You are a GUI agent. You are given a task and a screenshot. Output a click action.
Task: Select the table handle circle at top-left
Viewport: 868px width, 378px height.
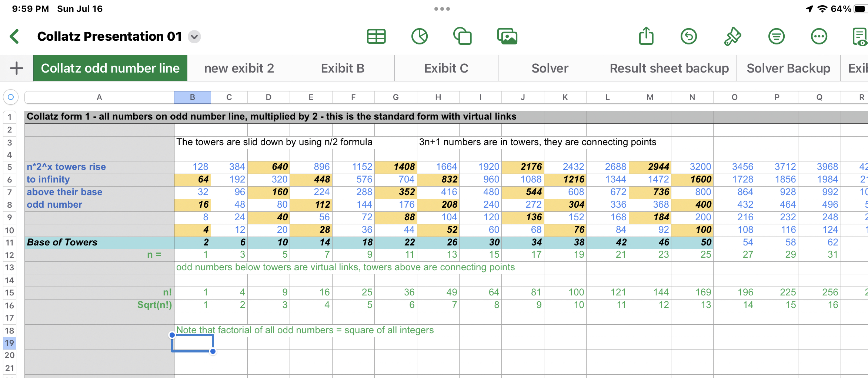pyautogui.click(x=11, y=97)
